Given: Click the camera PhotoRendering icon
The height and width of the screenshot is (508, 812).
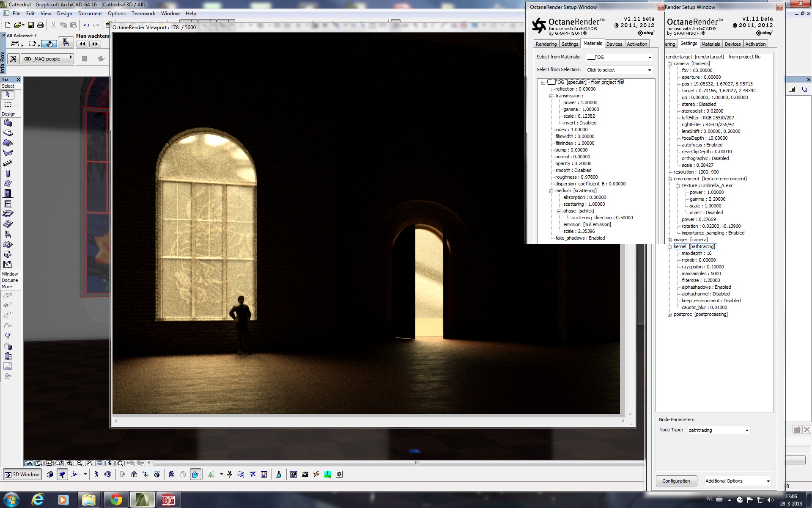Looking at the screenshot, I should click(x=305, y=475).
